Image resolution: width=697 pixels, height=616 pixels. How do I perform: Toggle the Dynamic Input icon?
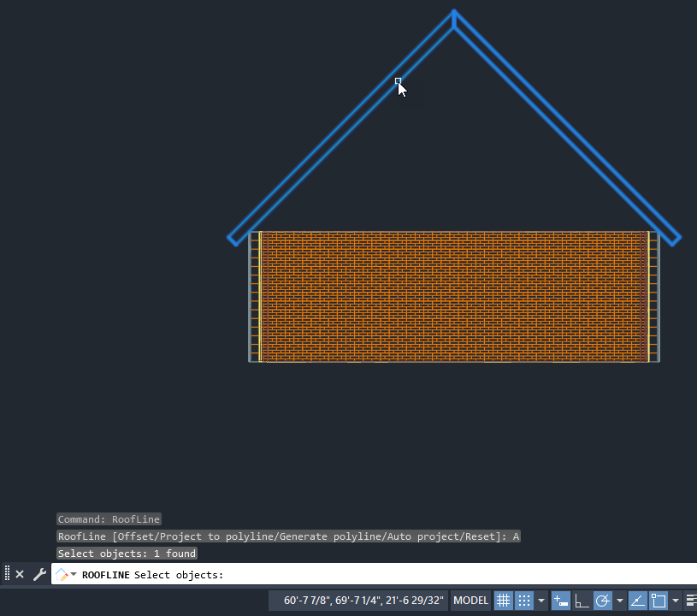[561, 601]
